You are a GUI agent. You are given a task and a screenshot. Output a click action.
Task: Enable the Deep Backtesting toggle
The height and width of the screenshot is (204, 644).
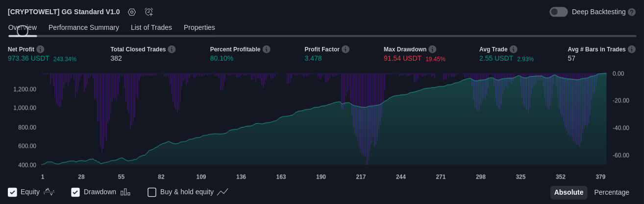[x=558, y=12]
